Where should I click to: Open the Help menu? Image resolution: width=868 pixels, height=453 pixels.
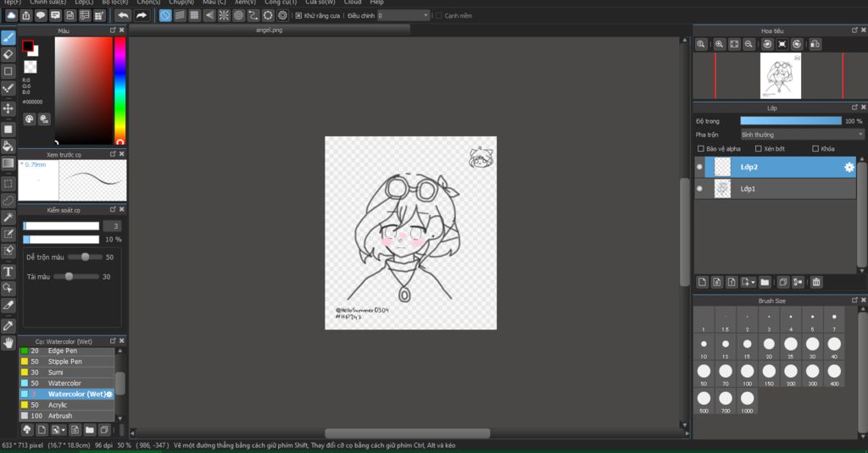click(x=377, y=3)
